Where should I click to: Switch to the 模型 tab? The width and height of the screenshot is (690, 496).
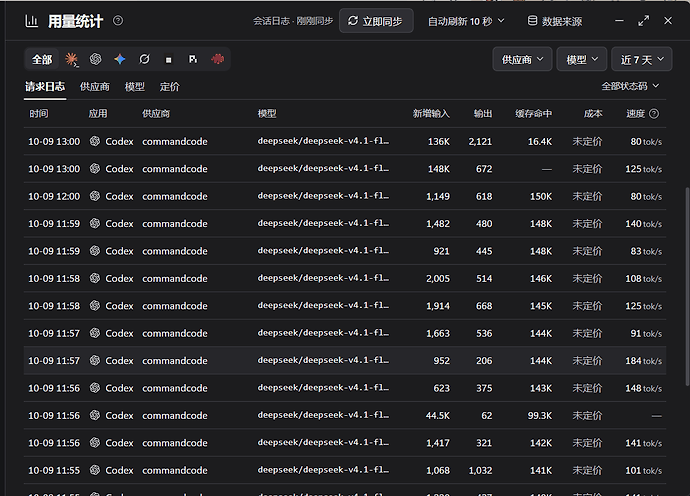135,87
